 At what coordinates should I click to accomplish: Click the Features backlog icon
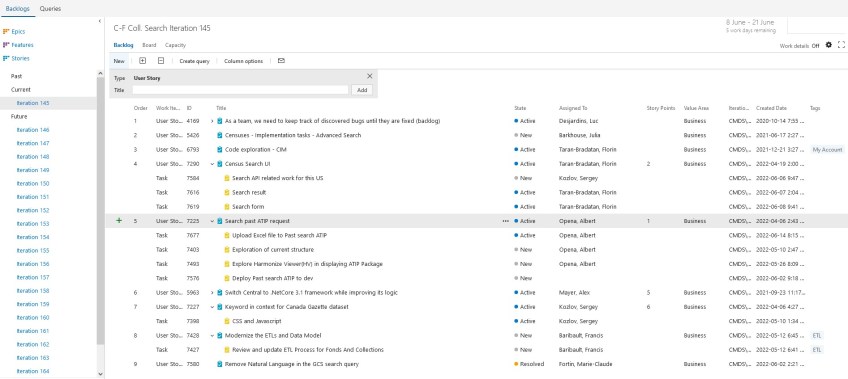point(6,45)
